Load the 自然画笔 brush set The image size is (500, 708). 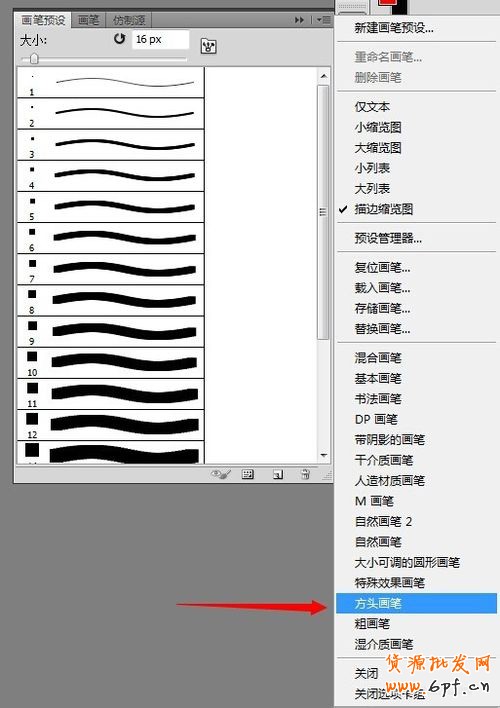tap(378, 542)
